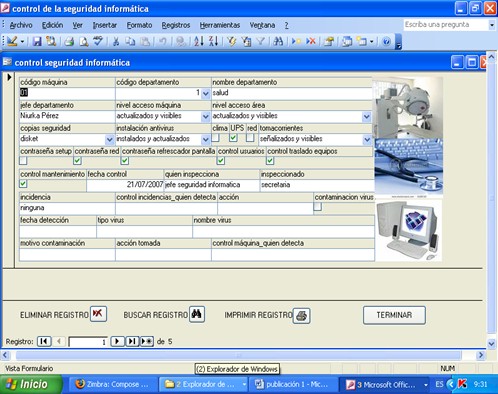
Task: Uncheck the control mantenimiento checkbox
Action: pos(23,183)
